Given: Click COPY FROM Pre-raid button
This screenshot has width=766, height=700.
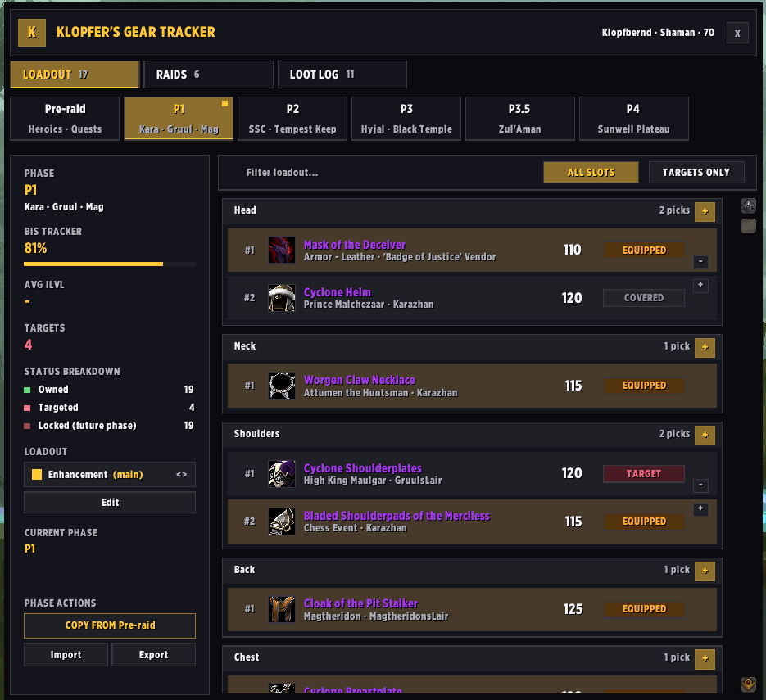Looking at the screenshot, I should [110, 625].
